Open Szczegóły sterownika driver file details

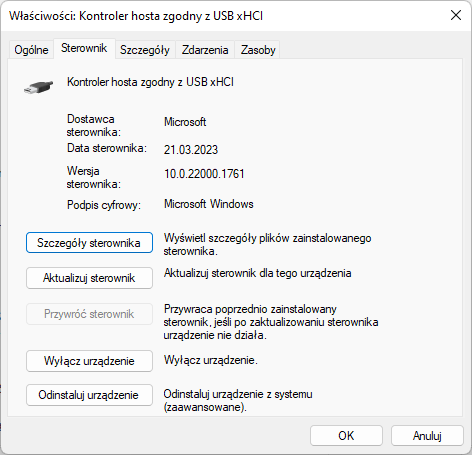(89, 243)
